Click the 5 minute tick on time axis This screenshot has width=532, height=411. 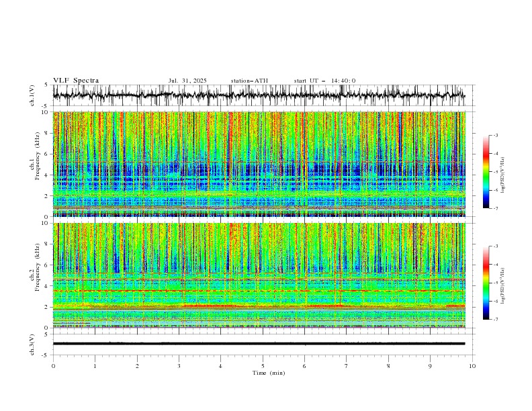point(263,366)
